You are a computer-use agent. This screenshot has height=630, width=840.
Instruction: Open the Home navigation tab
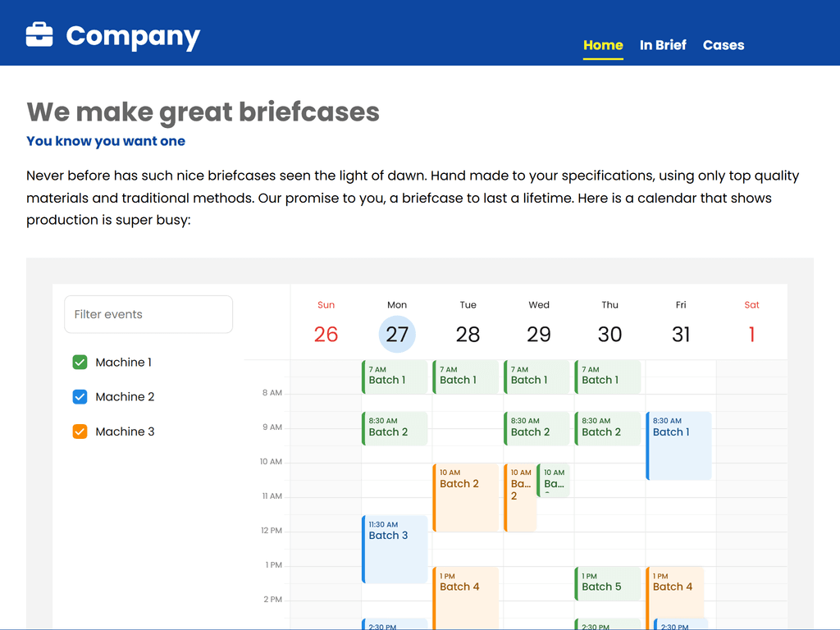point(603,45)
